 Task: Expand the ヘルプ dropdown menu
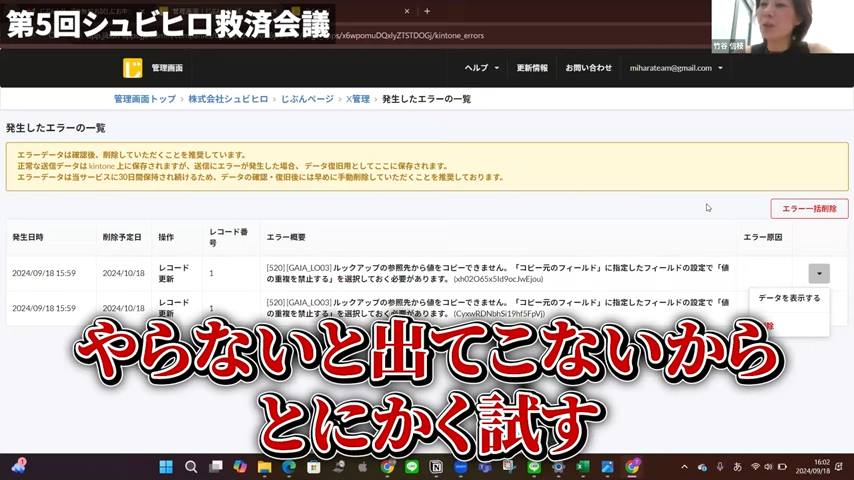tap(481, 68)
